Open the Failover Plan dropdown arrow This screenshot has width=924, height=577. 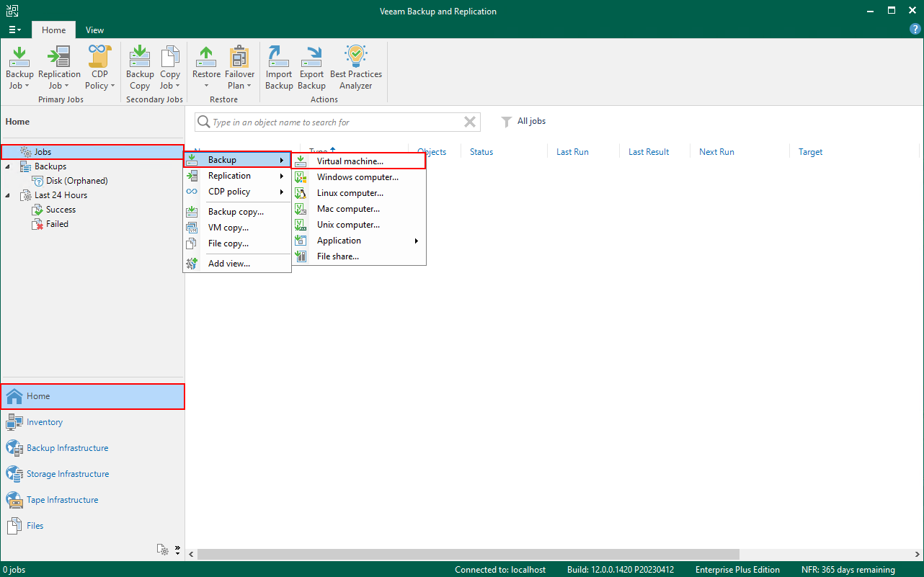tap(249, 86)
